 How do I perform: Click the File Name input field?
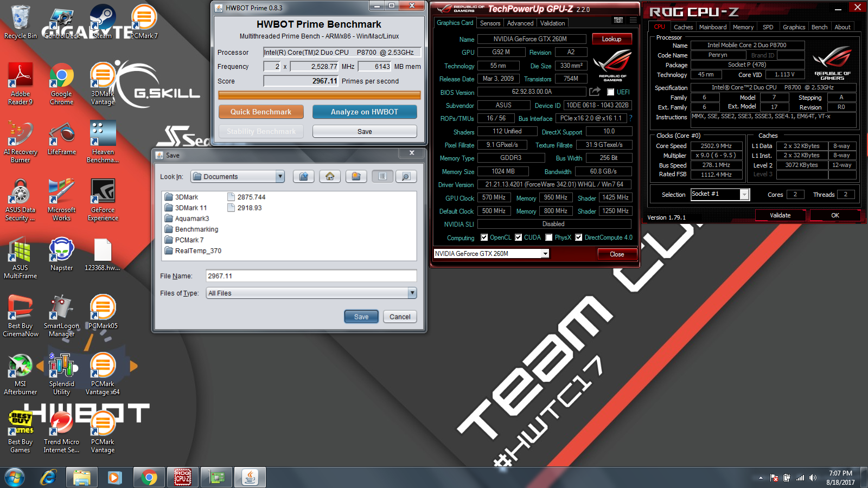click(x=311, y=275)
